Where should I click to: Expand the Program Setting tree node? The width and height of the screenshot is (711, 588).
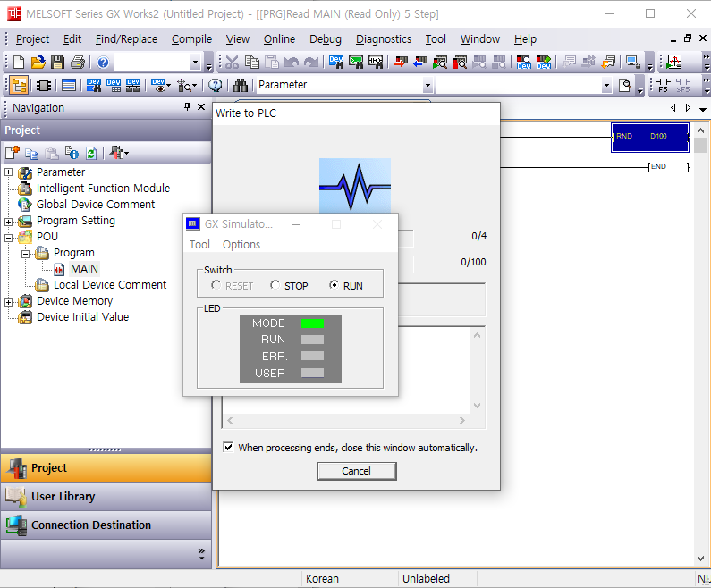(x=8, y=222)
